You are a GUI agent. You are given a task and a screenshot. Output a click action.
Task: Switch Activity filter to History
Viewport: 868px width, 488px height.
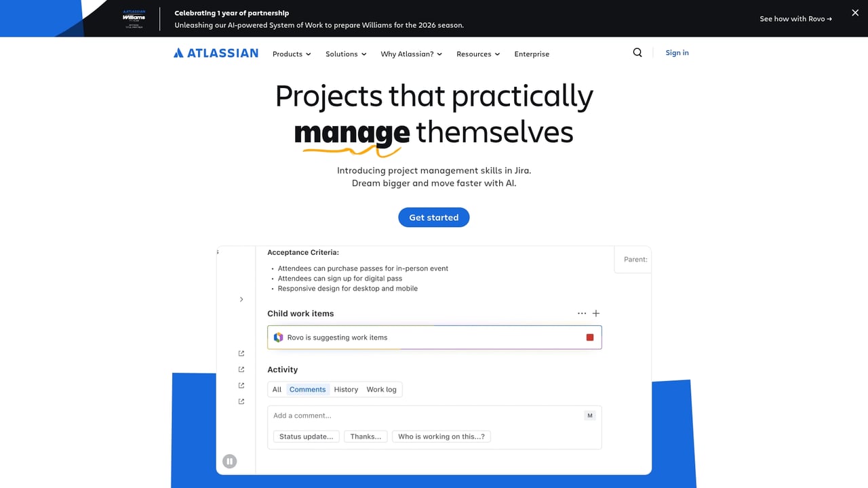[x=346, y=389]
